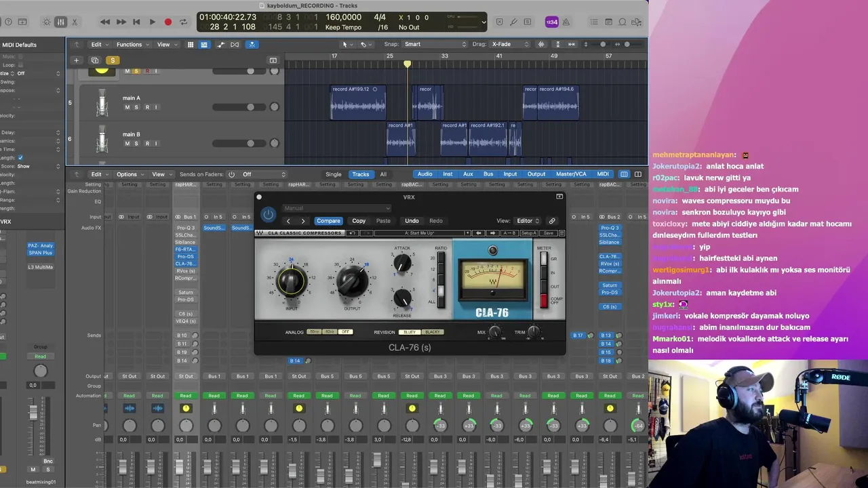Go to previous preset in plugin header
This screenshot has height=488, width=868.
tap(289, 221)
